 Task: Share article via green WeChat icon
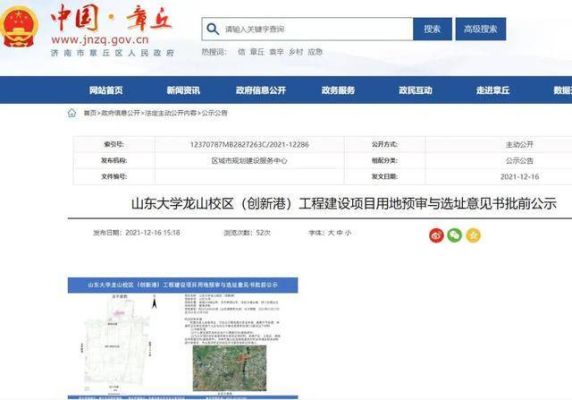pyautogui.click(x=455, y=235)
